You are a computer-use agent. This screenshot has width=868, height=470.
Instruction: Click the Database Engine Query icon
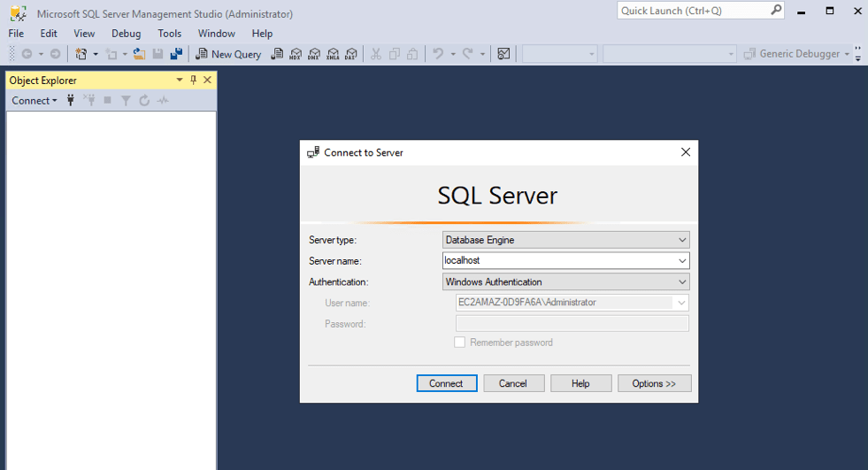[277, 54]
